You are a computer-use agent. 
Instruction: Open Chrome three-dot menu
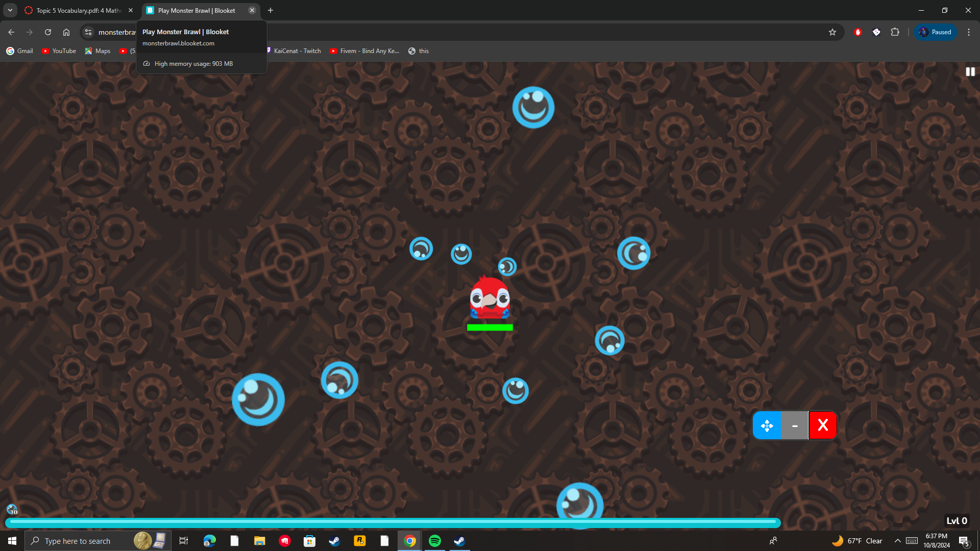968,32
